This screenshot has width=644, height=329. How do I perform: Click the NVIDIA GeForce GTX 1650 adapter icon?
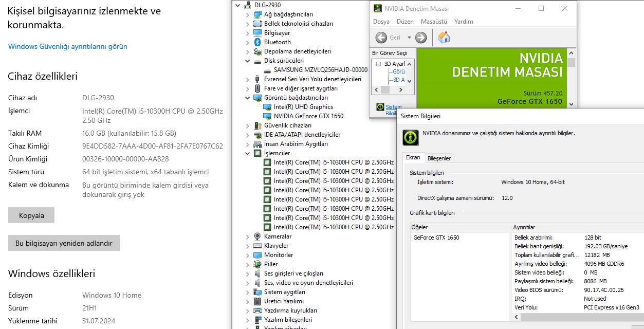click(x=267, y=116)
